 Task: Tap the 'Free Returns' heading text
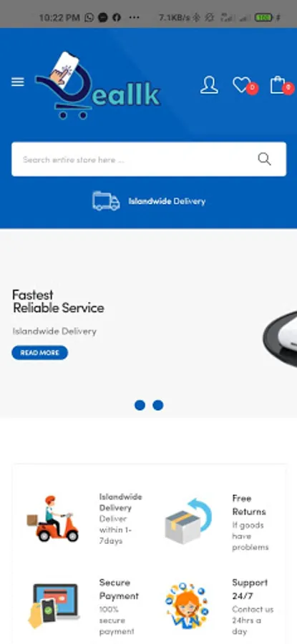[249, 504]
